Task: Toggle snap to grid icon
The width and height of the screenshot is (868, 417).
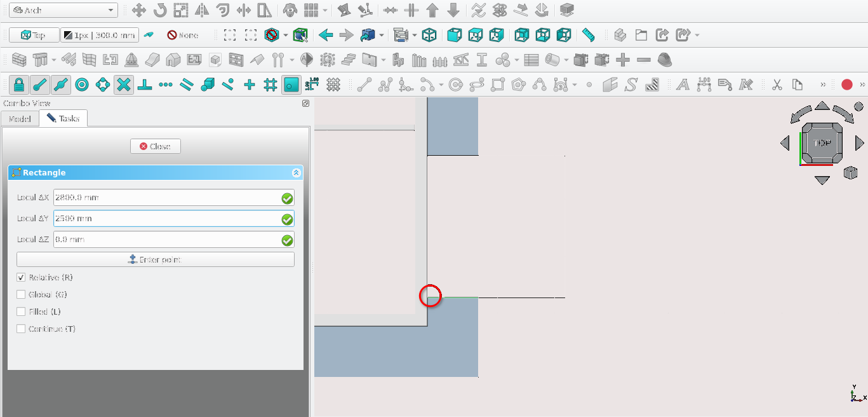Action: click(270, 85)
